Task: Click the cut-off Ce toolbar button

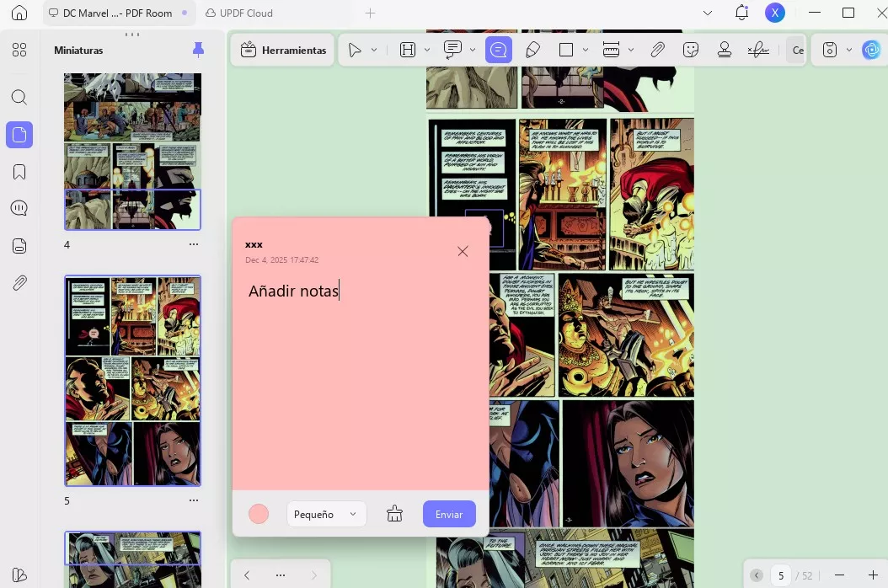Action: coord(795,51)
